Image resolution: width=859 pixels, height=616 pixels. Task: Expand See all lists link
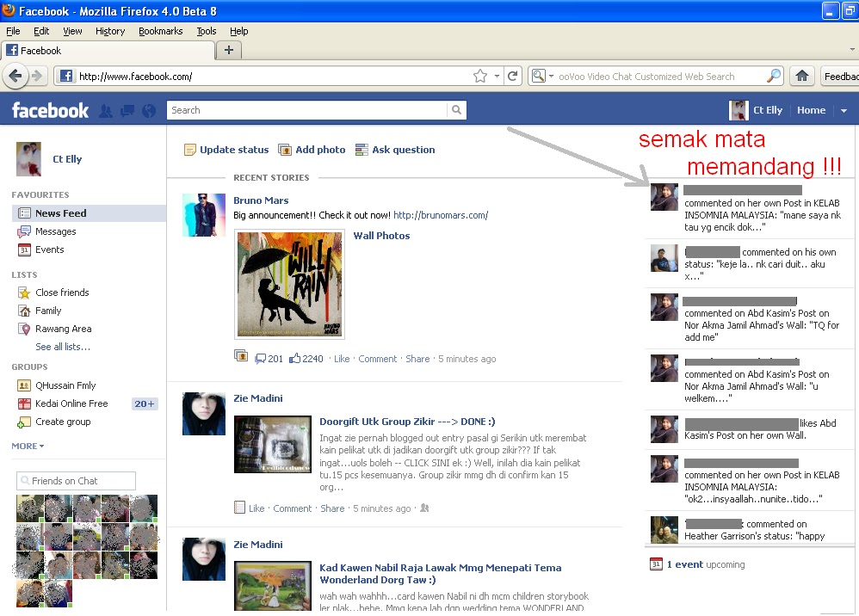click(x=63, y=347)
